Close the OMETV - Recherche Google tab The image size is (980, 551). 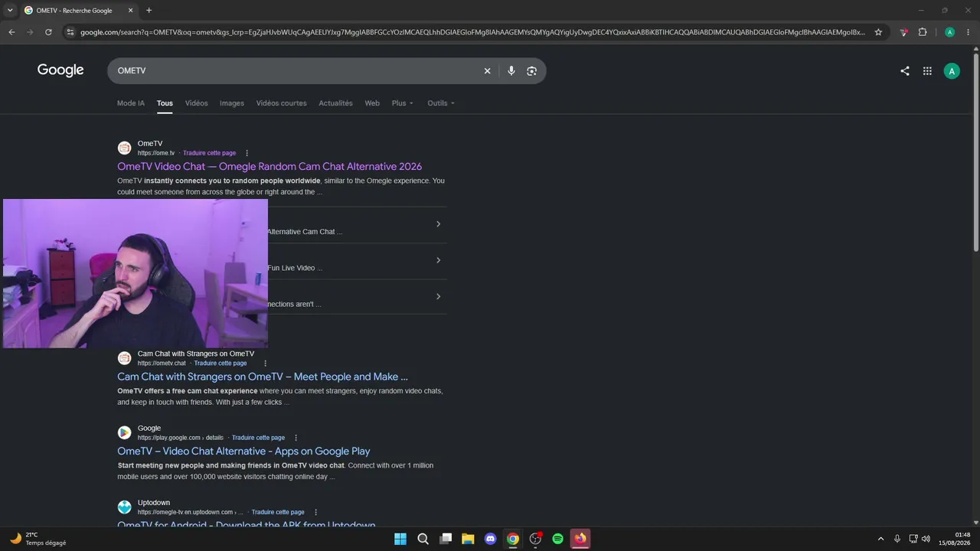tap(131, 11)
